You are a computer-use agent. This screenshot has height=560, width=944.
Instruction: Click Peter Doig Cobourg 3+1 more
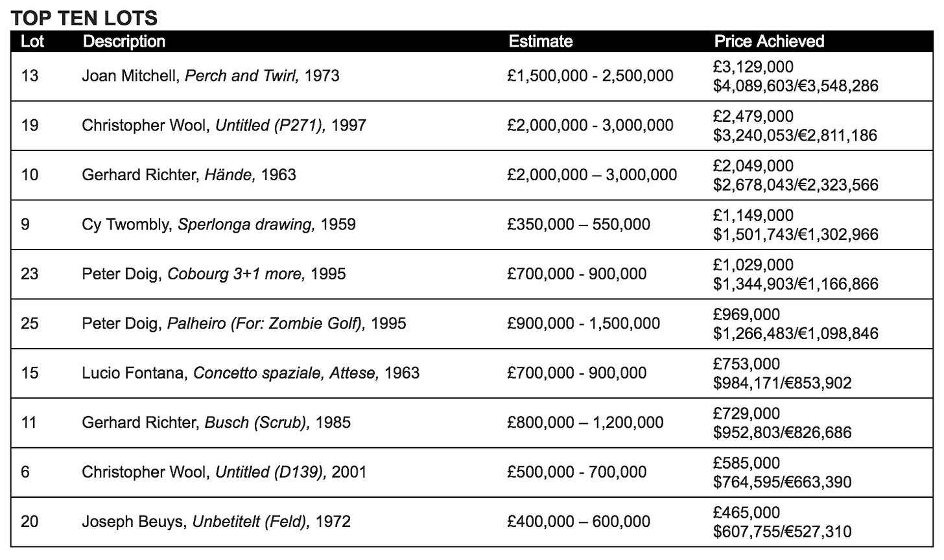[x=213, y=274]
